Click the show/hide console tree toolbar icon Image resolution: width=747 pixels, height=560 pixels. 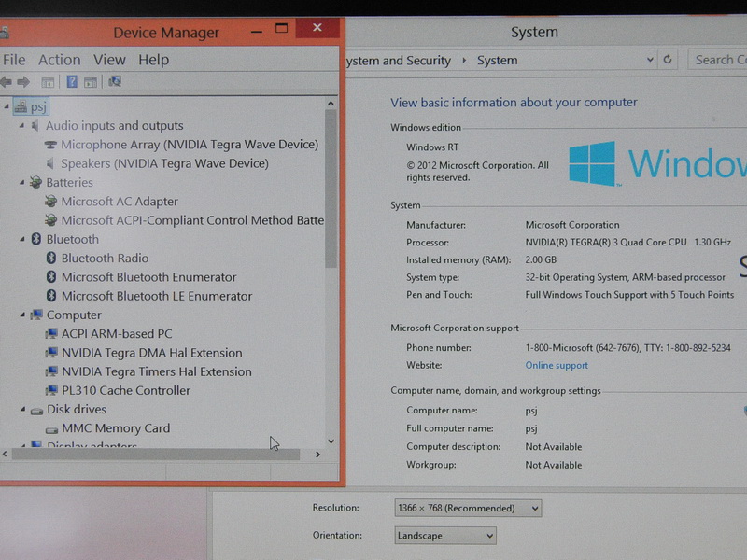click(48, 82)
